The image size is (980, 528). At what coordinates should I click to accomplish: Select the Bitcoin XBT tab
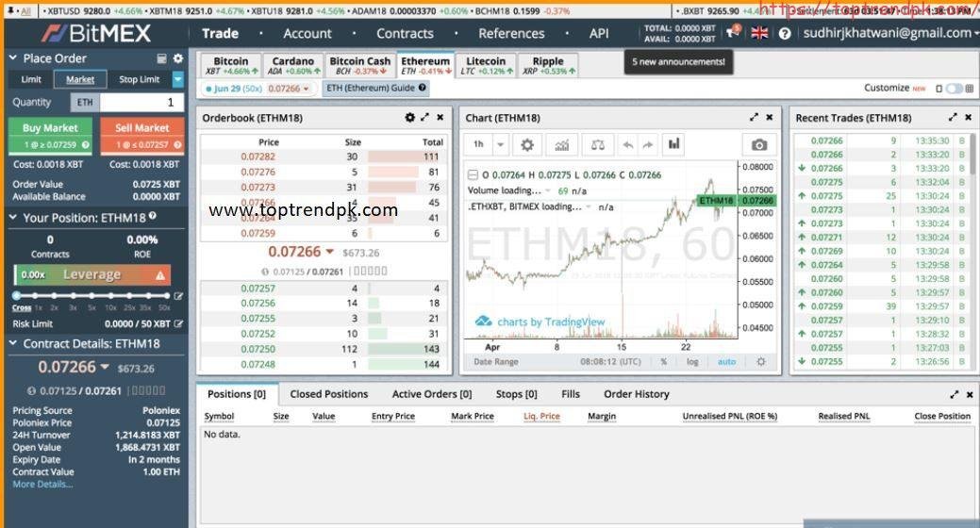(231, 65)
